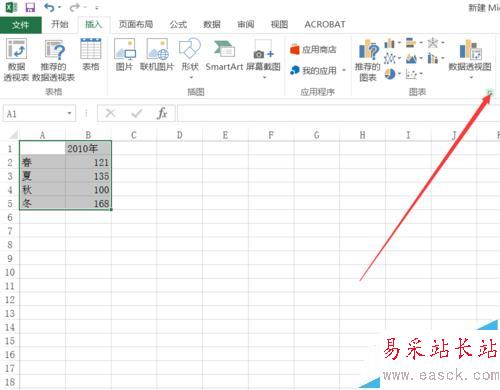The image size is (500, 390).
Task: Open the 文件 (File) tab
Action: tap(21, 25)
